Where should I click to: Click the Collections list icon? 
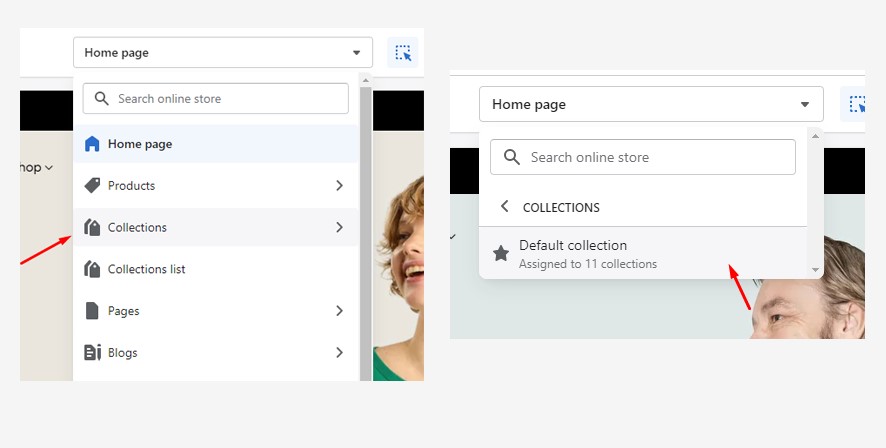tap(92, 269)
